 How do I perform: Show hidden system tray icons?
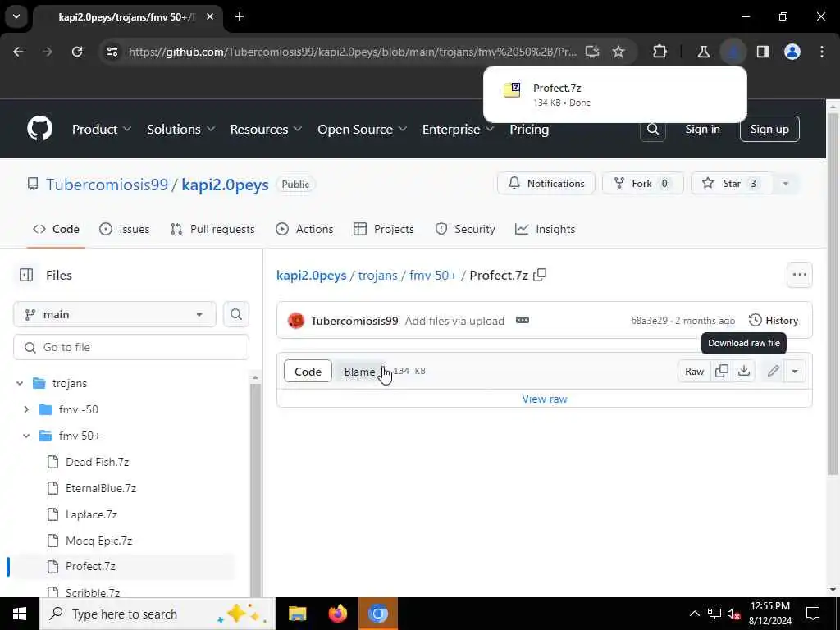(x=694, y=614)
